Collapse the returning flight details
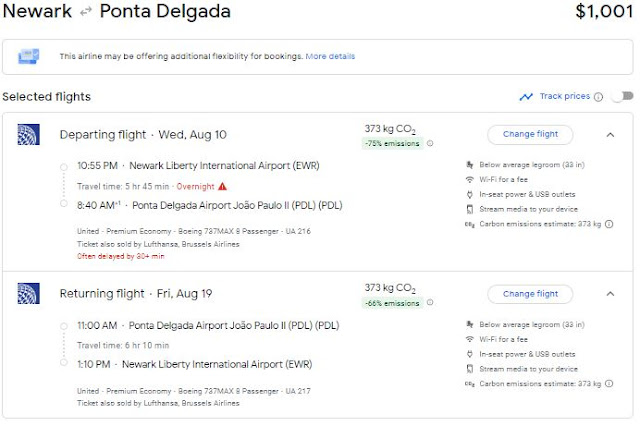640x426 pixels. (x=610, y=294)
